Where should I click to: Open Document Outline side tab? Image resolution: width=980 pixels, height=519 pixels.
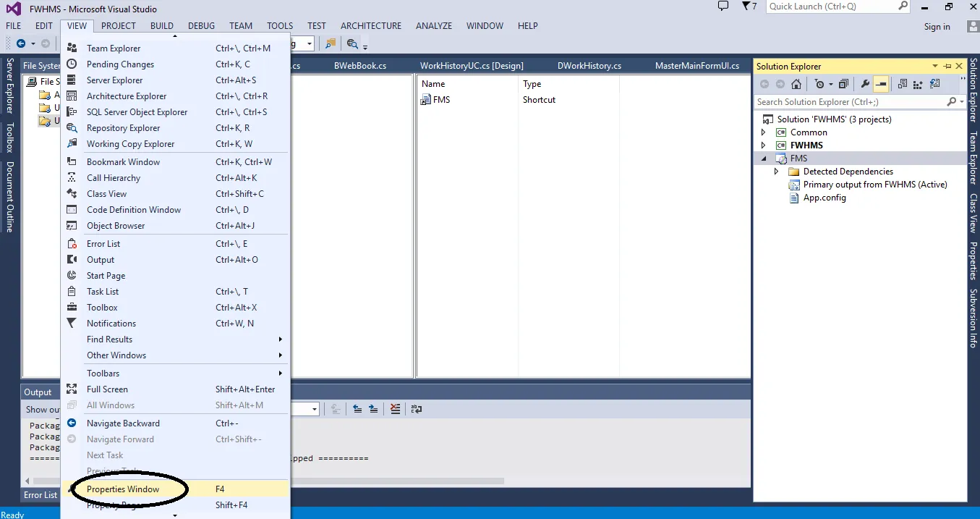10,196
